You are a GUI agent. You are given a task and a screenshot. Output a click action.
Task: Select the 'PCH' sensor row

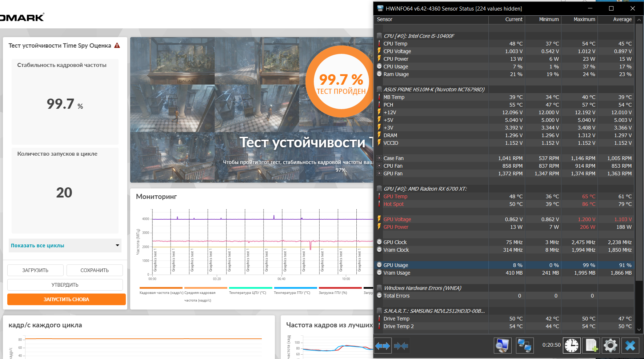point(504,105)
